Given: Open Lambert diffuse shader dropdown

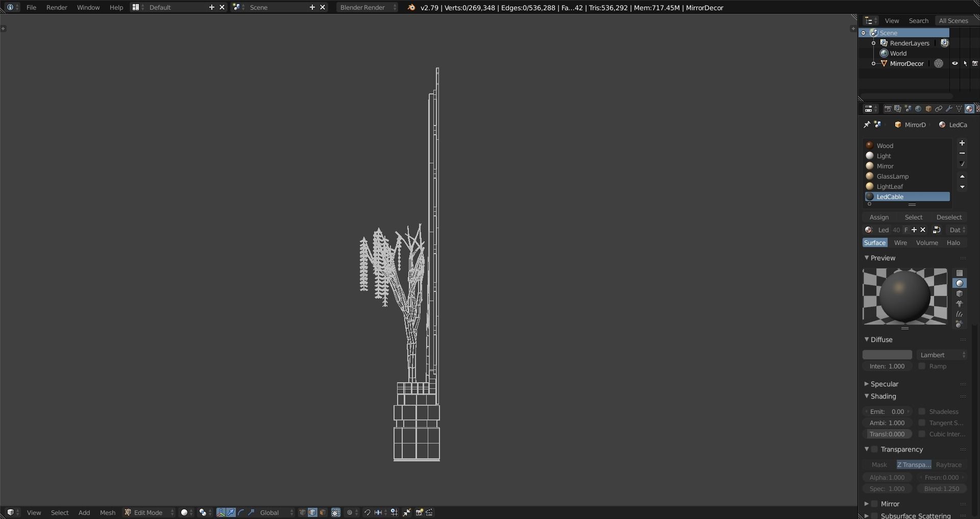Looking at the screenshot, I should point(942,355).
